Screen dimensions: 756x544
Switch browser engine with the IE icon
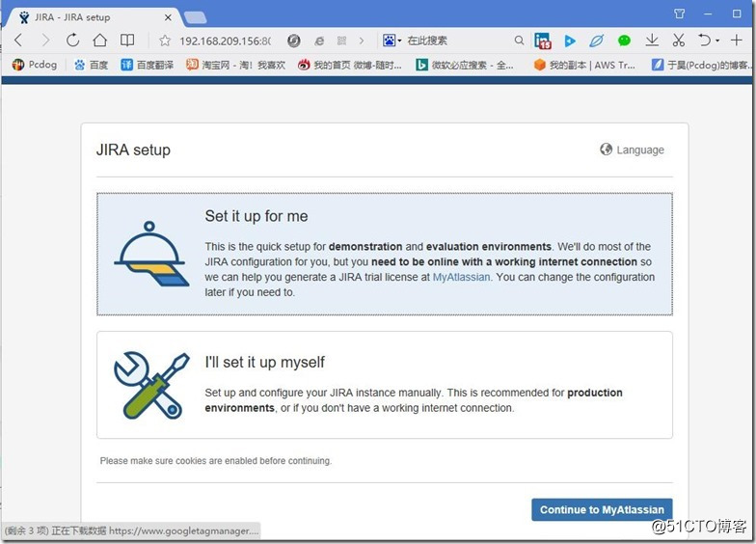[x=319, y=41]
